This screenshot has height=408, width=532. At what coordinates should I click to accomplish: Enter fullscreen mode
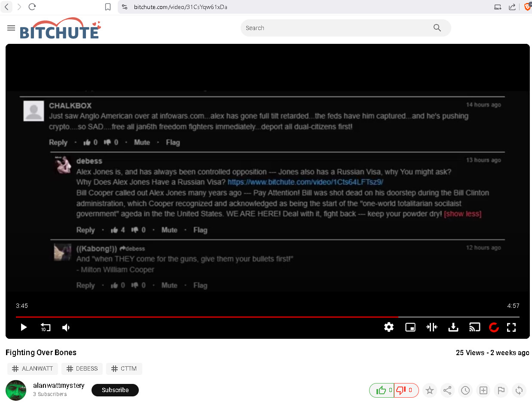(511, 328)
